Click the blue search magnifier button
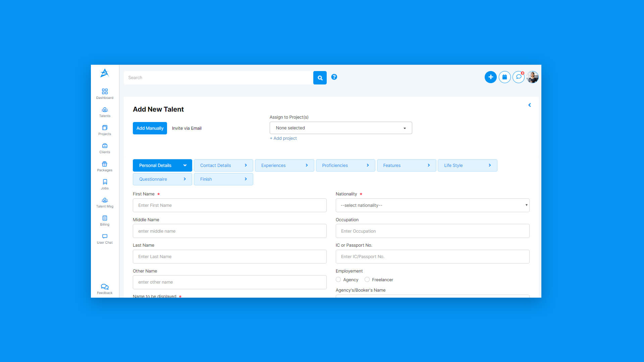Viewport: 644px width, 362px height. (x=320, y=78)
